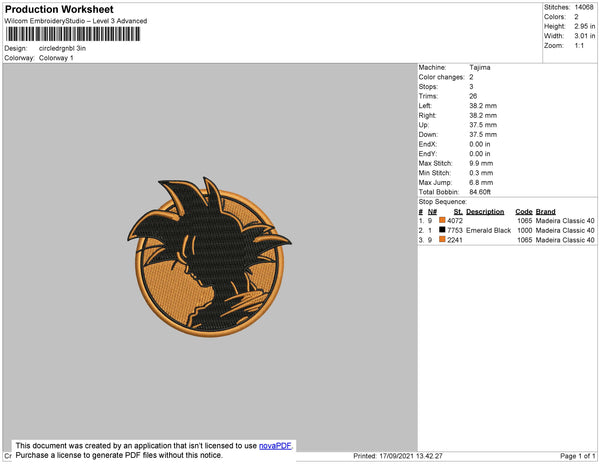Click the Goku silhouette embroidery design preview
600x464 pixels.
[209, 257]
